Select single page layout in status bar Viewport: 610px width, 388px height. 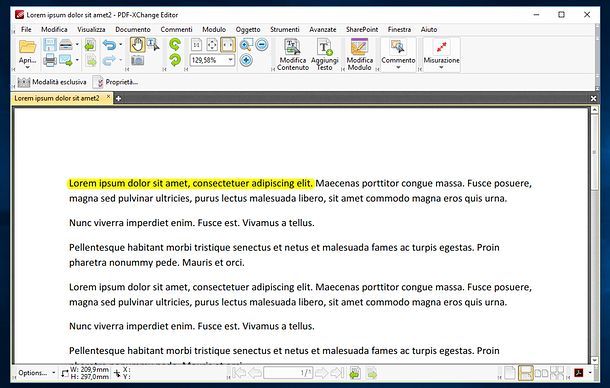[x=510, y=373]
